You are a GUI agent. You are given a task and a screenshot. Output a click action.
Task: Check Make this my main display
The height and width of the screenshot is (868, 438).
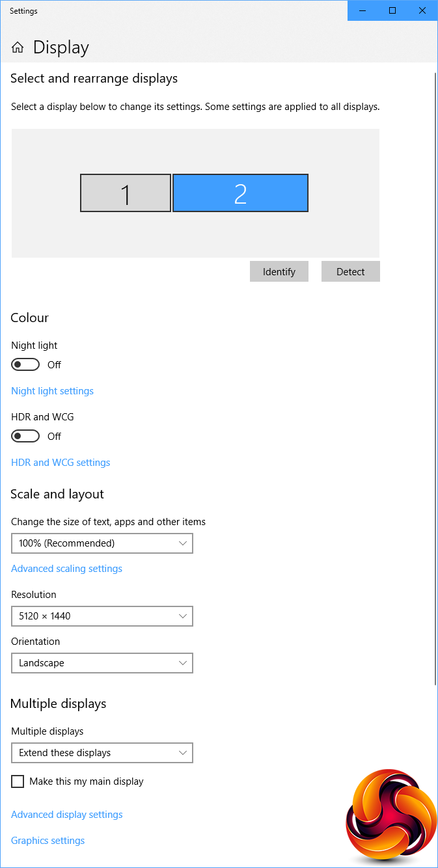pos(18,781)
